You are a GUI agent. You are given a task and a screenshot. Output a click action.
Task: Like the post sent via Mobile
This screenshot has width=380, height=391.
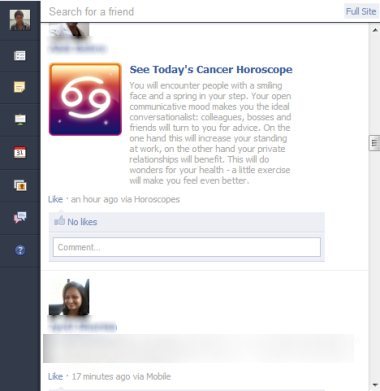click(x=55, y=377)
